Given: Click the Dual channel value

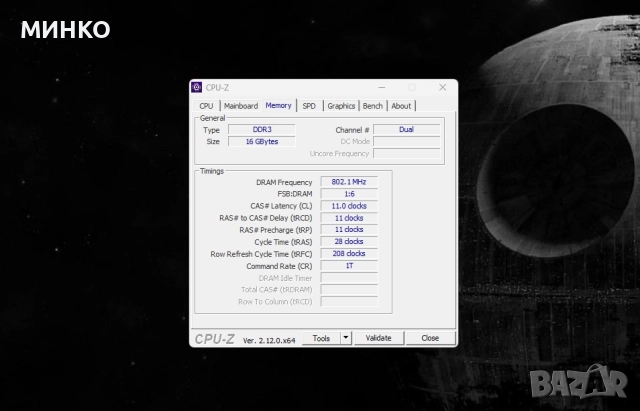Looking at the screenshot, I should [407, 130].
